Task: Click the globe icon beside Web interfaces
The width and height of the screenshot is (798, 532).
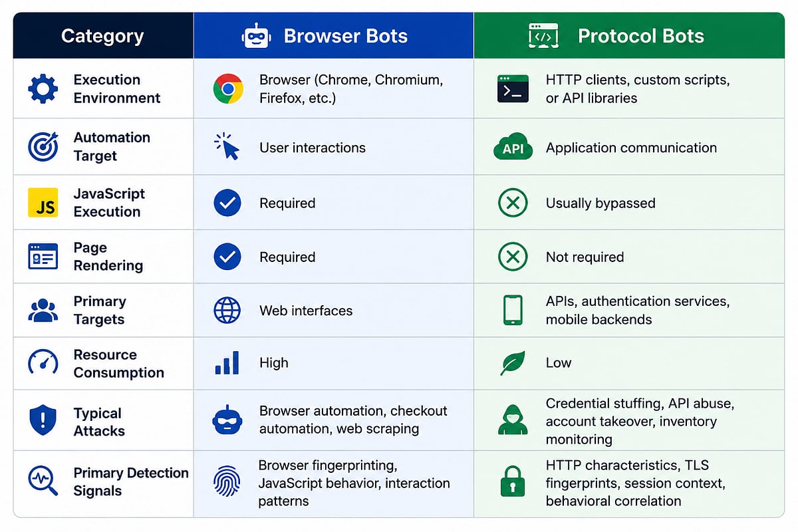Action: 227,311
